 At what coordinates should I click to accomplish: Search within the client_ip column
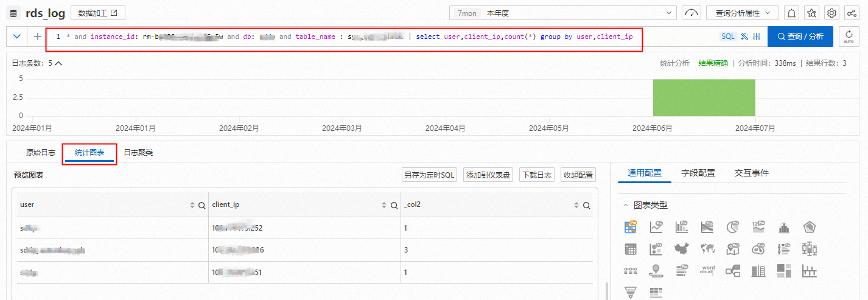coord(394,206)
